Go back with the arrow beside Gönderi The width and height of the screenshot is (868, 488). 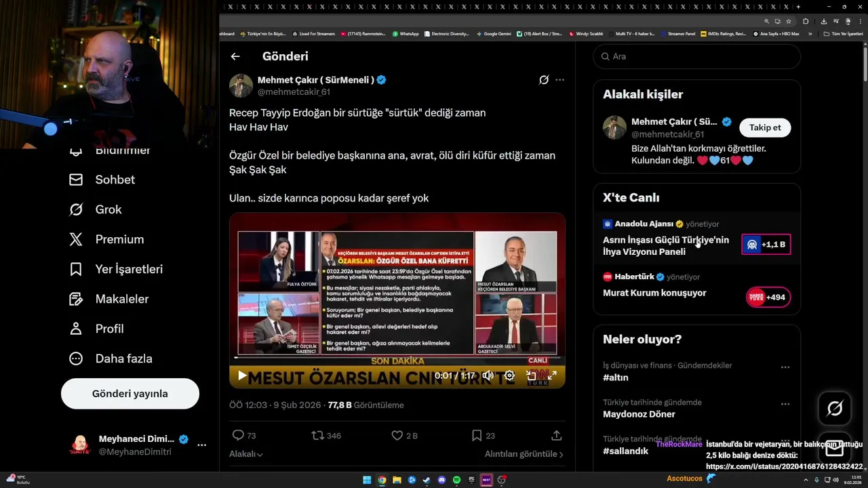pyautogui.click(x=235, y=57)
